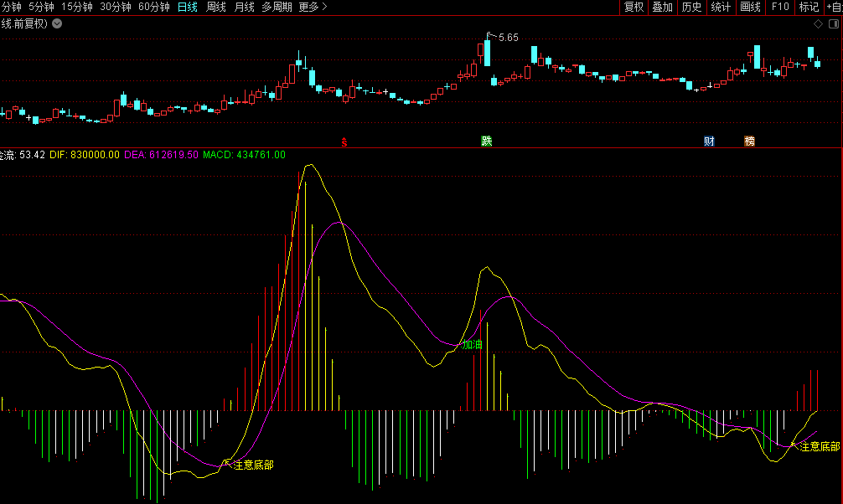Enable the 画线 drawing tools
This screenshot has width=843, height=504.
(x=750, y=7)
